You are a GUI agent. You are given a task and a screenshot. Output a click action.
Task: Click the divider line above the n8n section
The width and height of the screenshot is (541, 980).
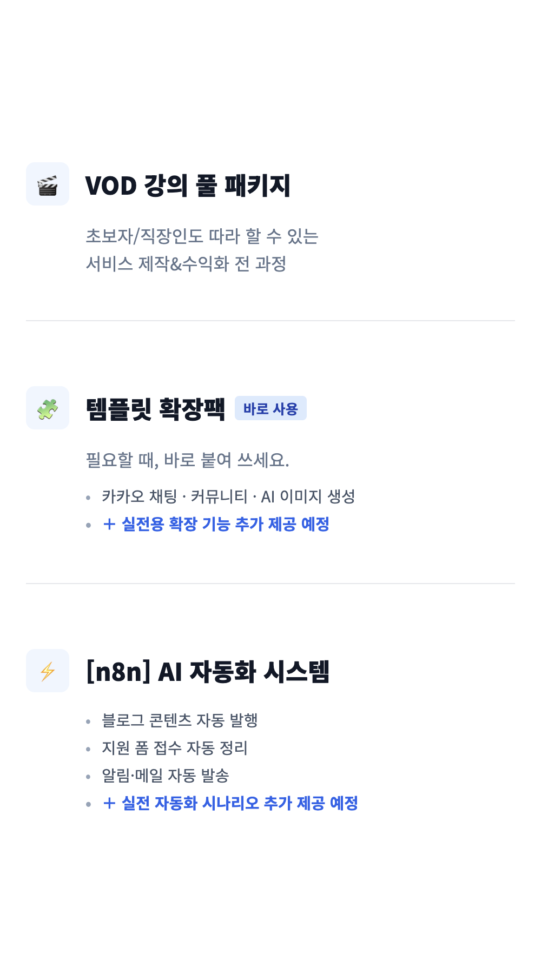pos(270,584)
